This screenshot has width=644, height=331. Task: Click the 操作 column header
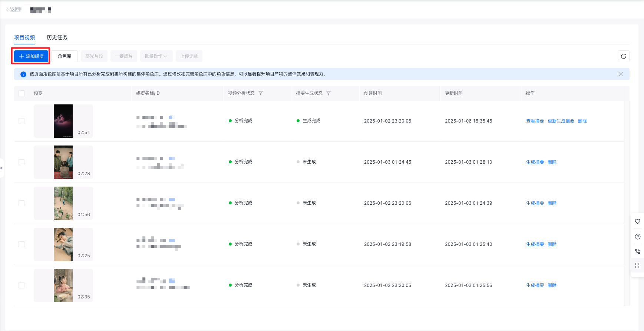tap(530, 93)
